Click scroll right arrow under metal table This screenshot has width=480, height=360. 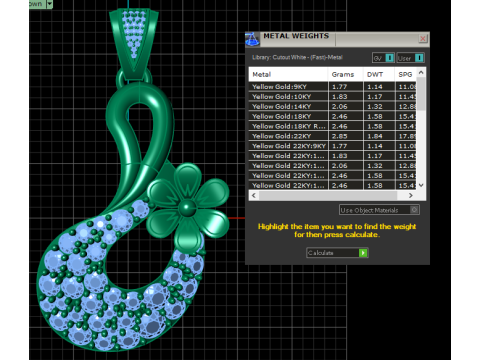411,196
